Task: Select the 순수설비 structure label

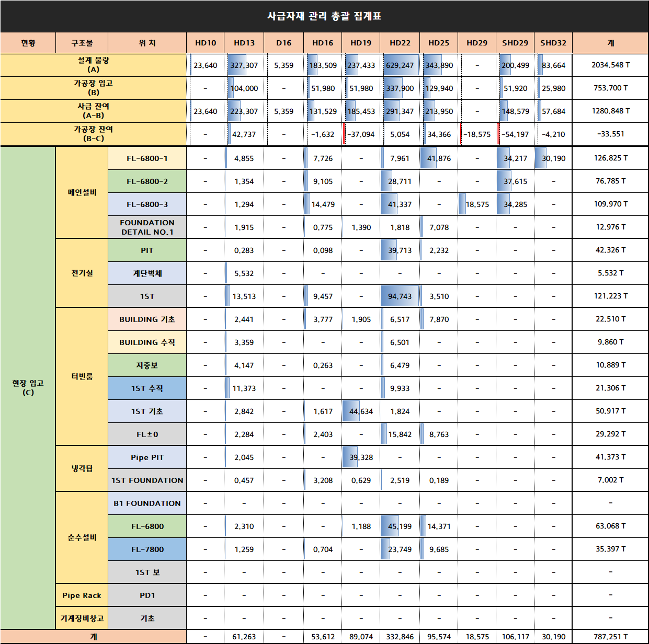Action: 82,537
